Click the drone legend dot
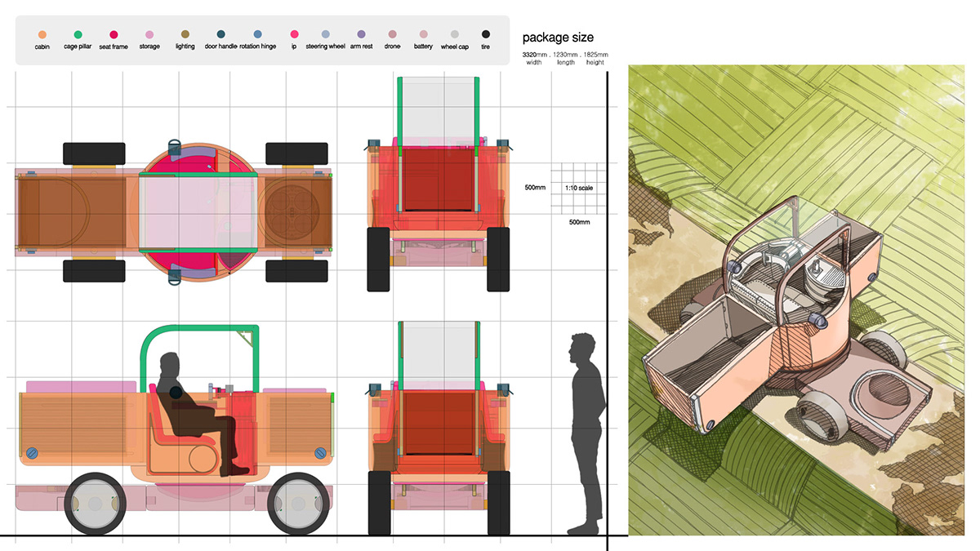Viewport: 980px width, 551px height. 392,33
